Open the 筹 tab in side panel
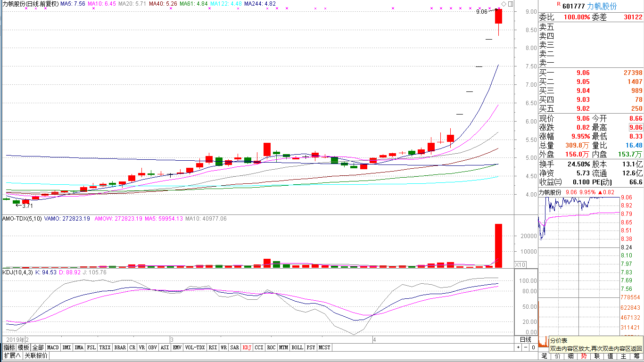Image resolution: width=644 pixels, height=362 pixels. (637, 356)
